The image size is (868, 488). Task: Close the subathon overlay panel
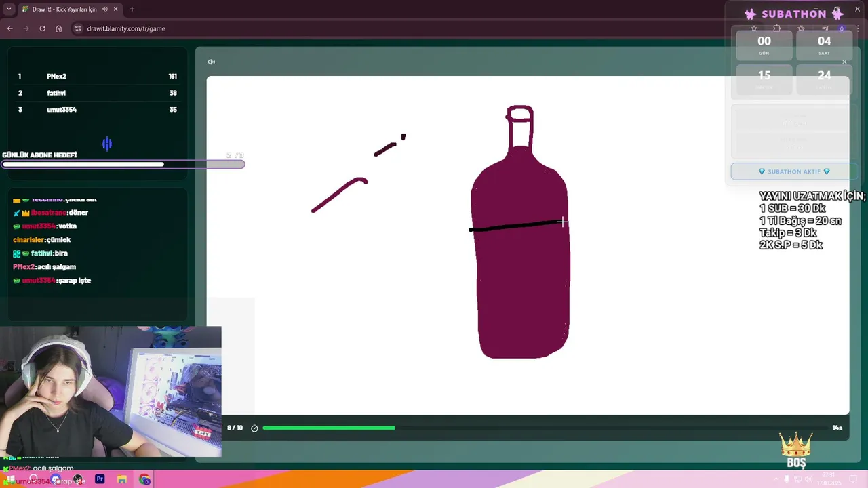[844, 62]
